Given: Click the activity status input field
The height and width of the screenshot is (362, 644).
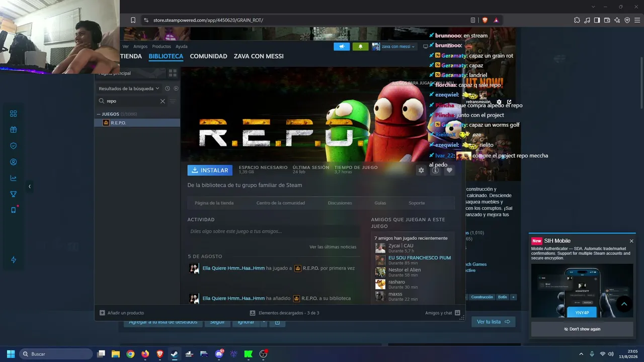Looking at the screenshot, I should (274, 231).
